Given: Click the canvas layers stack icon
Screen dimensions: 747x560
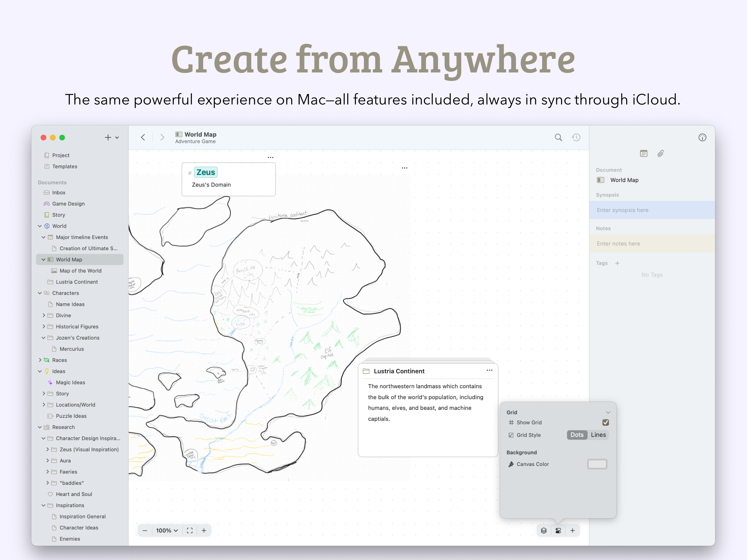Looking at the screenshot, I should 544,531.
